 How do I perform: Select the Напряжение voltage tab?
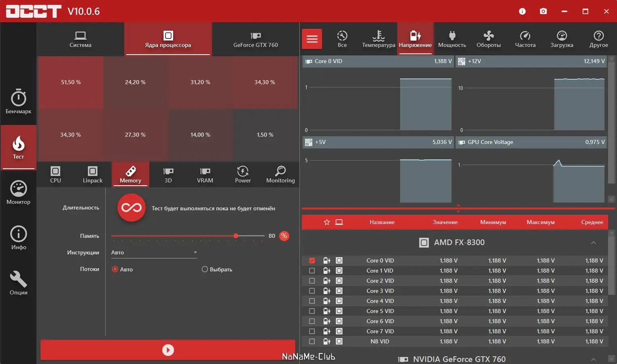point(415,39)
